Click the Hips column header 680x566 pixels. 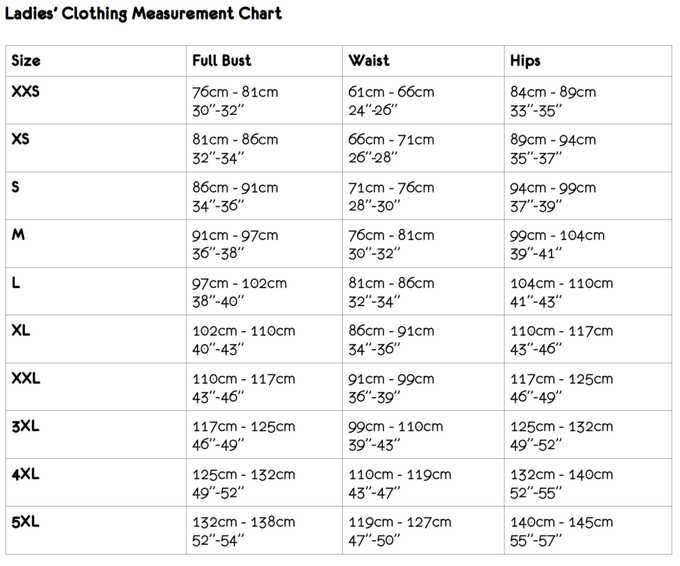(x=525, y=60)
